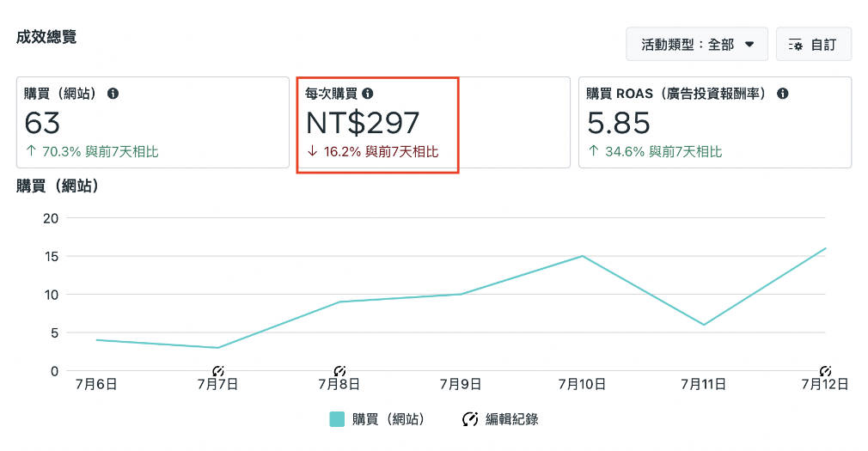Click the 自訂 button

(814, 45)
